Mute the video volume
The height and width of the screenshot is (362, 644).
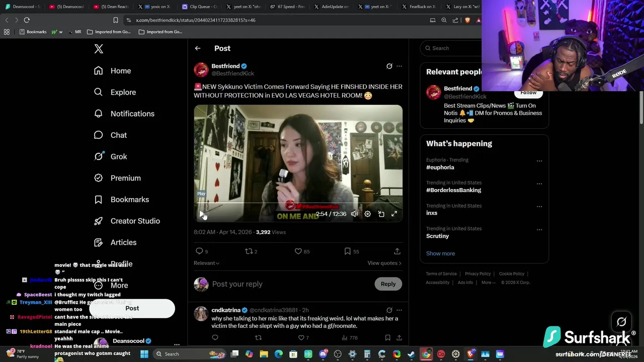[354, 214]
